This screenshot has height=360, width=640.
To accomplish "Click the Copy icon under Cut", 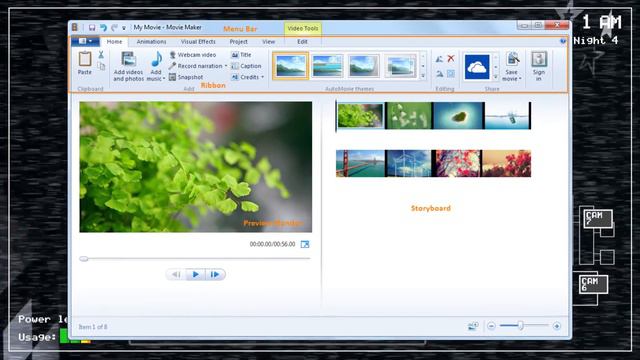I will pos(101,66).
